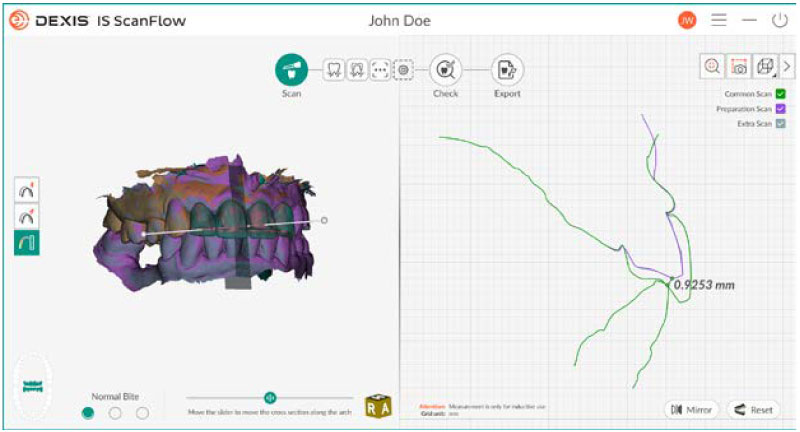Click the JW user account badge

click(687, 20)
